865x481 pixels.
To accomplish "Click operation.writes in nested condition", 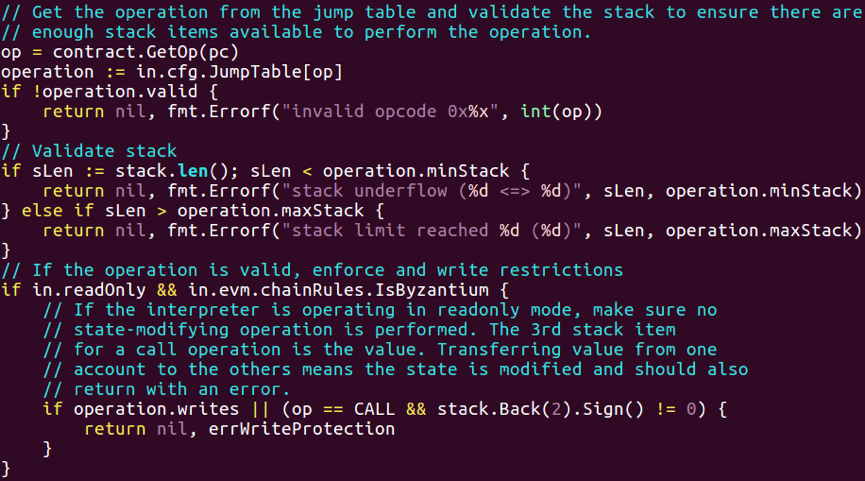I will [x=156, y=409].
